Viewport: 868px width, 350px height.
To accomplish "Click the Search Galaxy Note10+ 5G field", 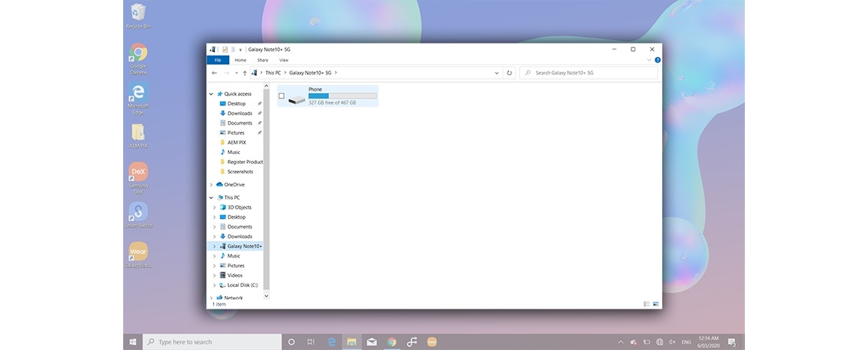I will [589, 73].
